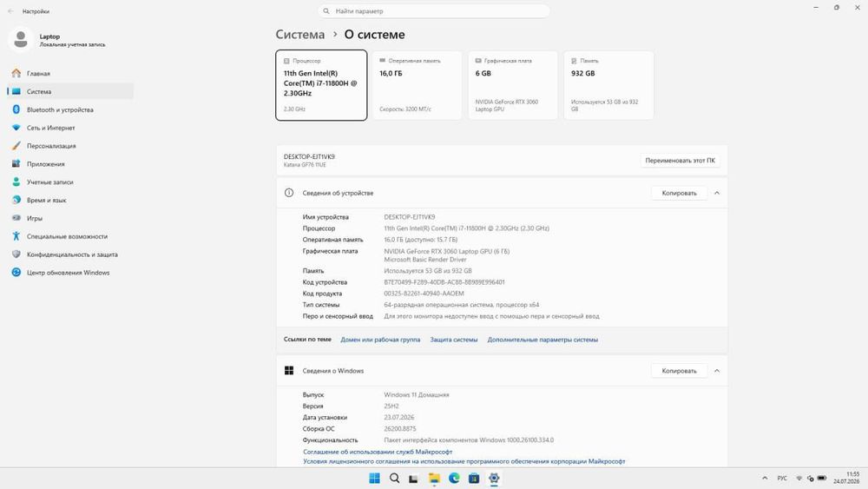This screenshot has width=868, height=489.
Task: Open Сеть и Интернет network icon
Action: 16,128
